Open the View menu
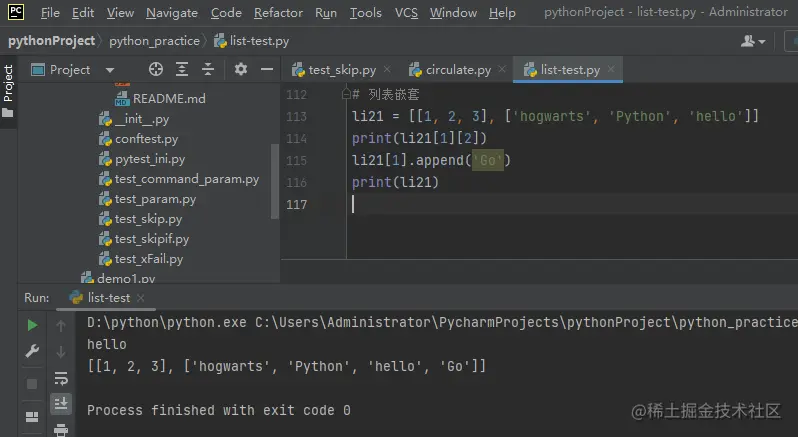This screenshot has height=437, width=798. [x=120, y=13]
